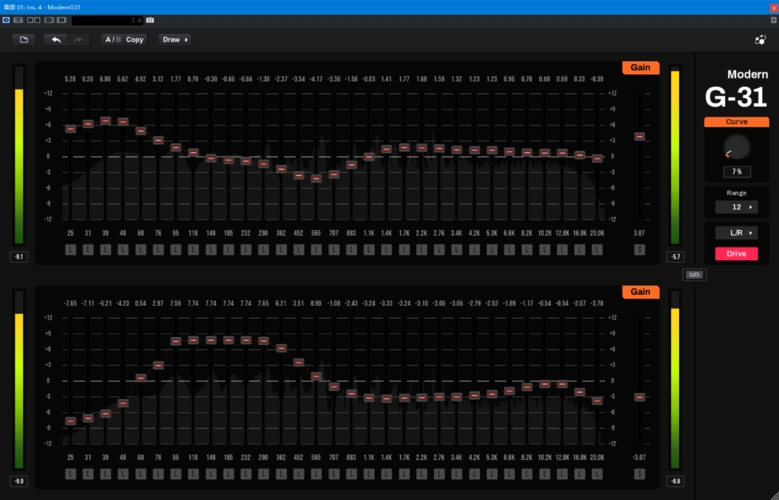The height and width of the screenshot is (500, 779).
Task: Click the blue power icon in host bar
Action: [7, 20]
